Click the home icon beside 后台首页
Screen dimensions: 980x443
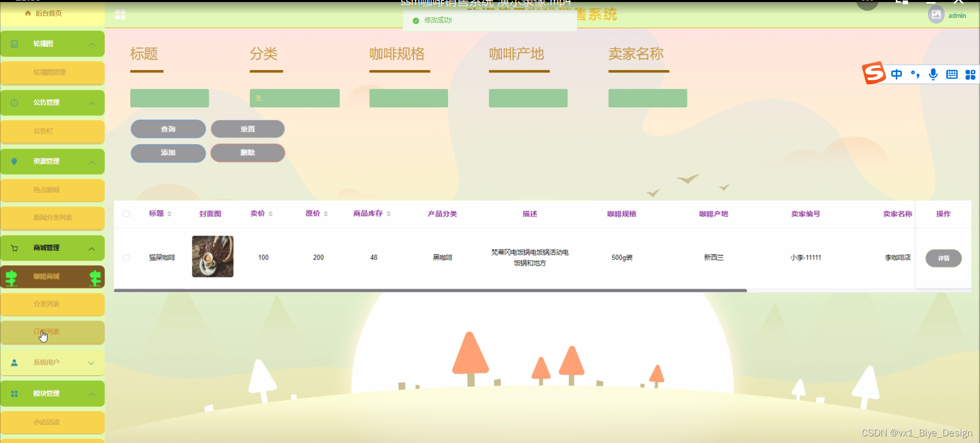[28, 13]
